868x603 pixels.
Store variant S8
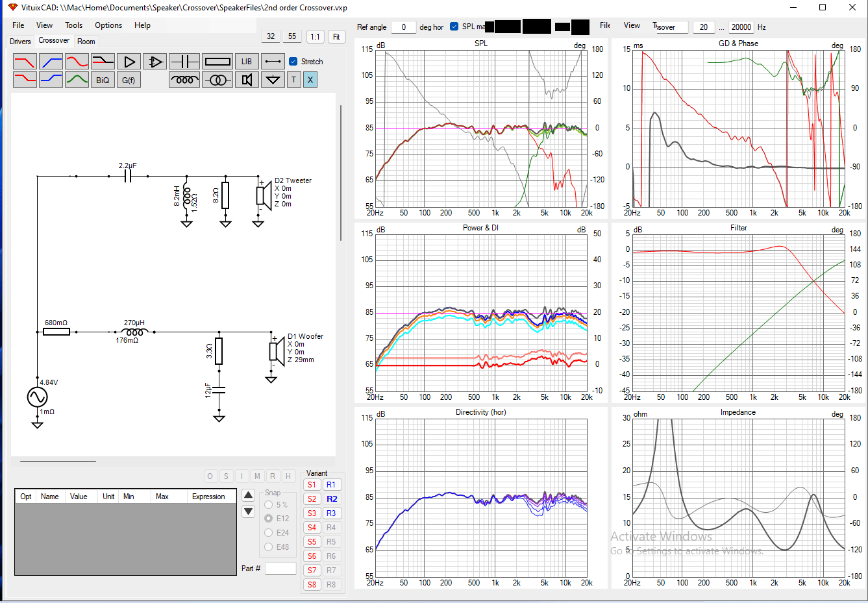coord(312,585)
